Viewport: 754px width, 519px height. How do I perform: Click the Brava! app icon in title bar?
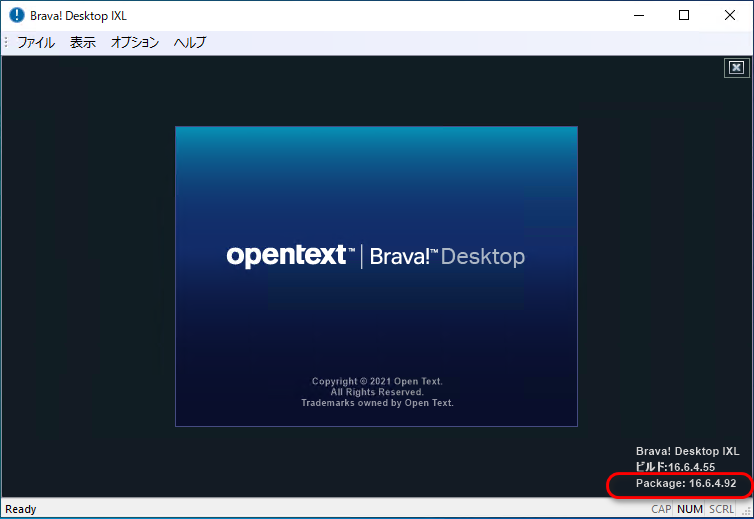click(x=17, y=15)
